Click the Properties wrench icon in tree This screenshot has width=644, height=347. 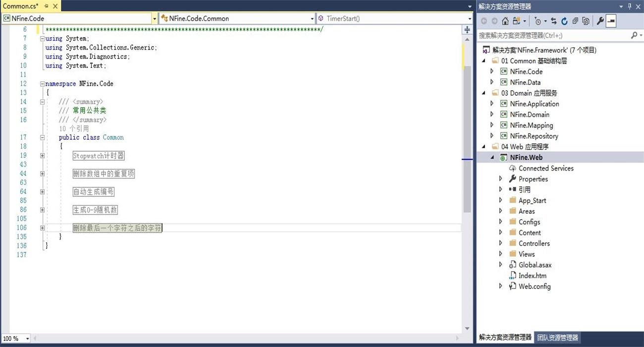tap(513, 179)
